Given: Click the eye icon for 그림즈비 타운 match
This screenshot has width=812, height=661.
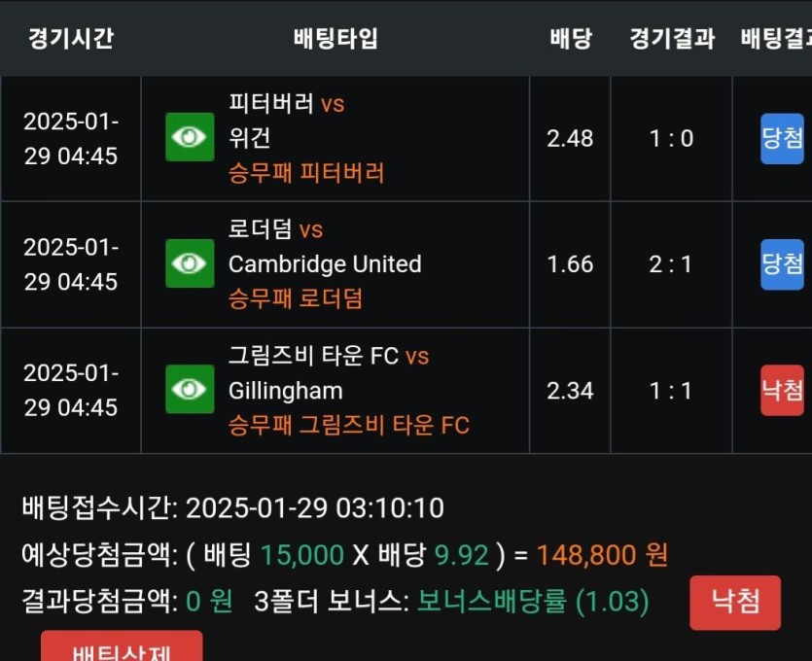Looking at the screenshot, I should point(189,390).
